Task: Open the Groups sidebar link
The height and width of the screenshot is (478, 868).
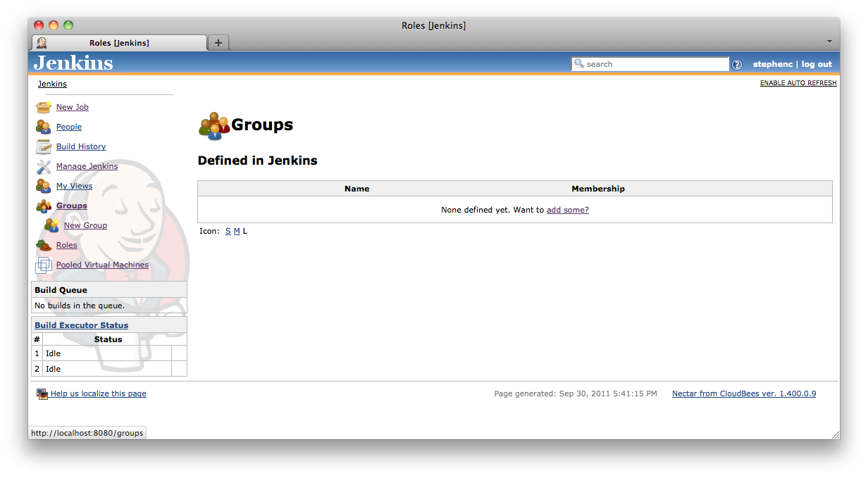Action: coord(72,206)
